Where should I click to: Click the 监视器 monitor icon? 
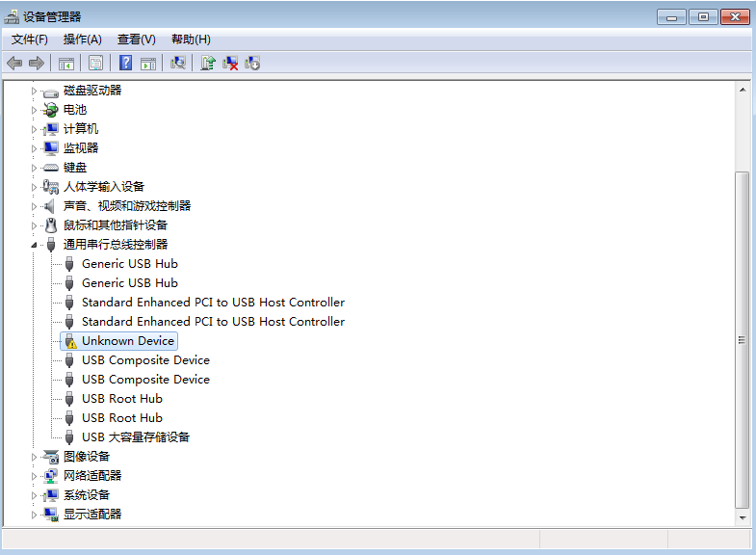[x=51, y=148]
